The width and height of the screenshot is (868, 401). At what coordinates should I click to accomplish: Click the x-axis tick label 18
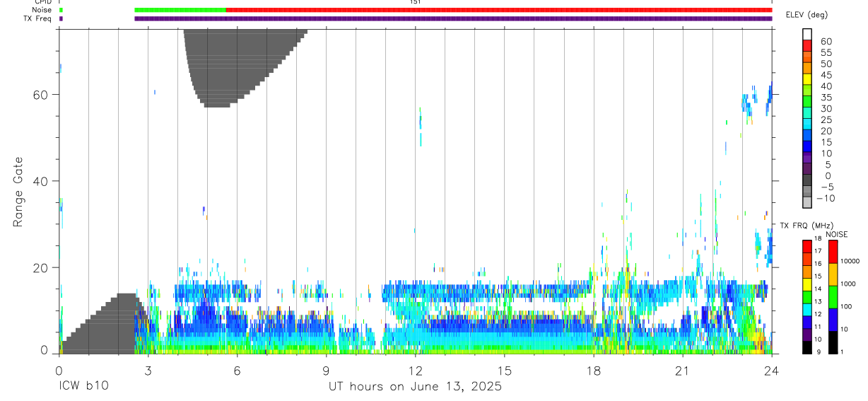click(593, 371)
